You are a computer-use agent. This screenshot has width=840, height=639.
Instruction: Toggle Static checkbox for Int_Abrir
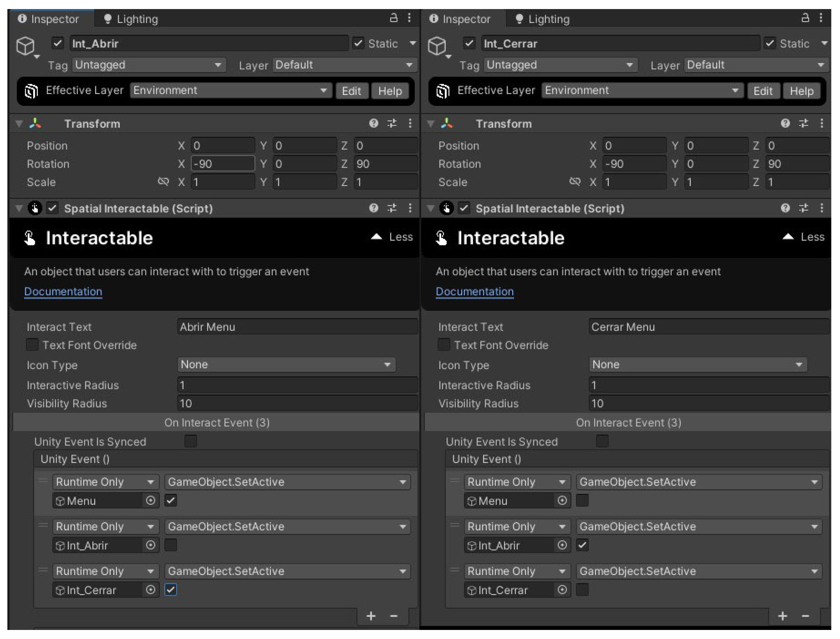coord(358,43)
